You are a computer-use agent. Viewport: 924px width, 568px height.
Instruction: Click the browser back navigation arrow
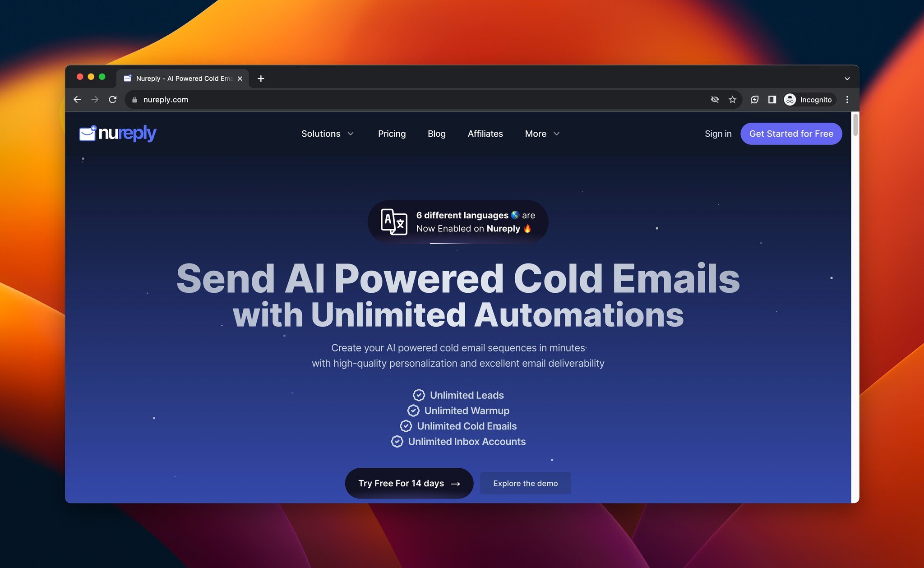coord(77,99)
